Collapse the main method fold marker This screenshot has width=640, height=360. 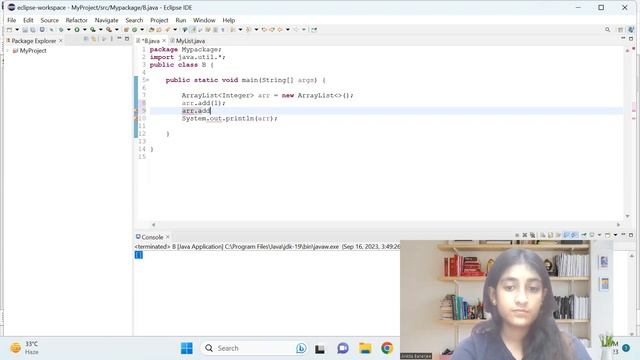point(147,80)
